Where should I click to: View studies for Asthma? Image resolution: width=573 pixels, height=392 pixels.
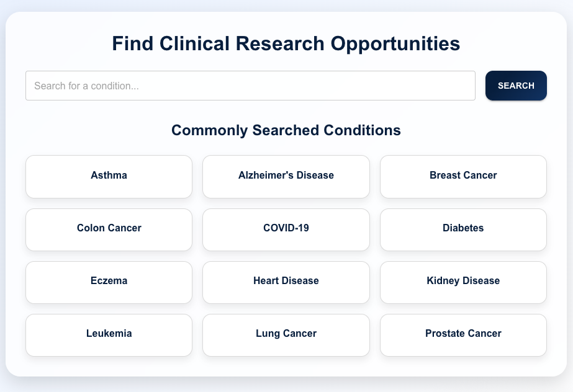[x=109, y=176]
